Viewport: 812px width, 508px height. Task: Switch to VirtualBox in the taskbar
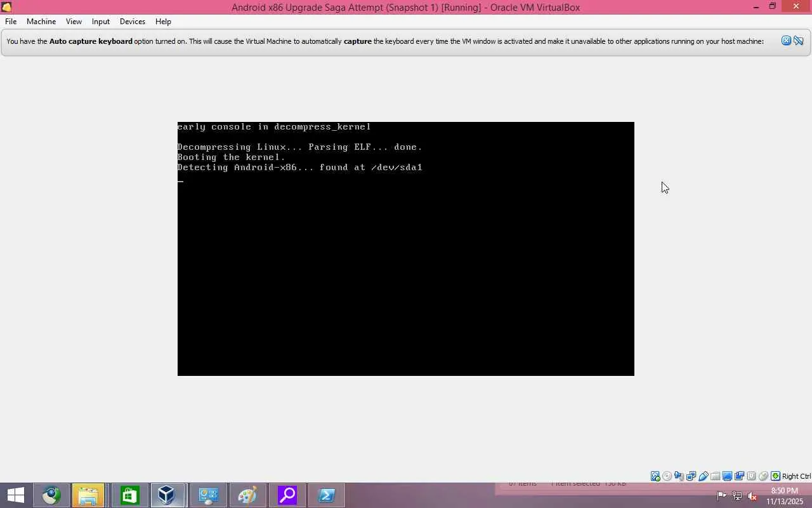[167, 495]
